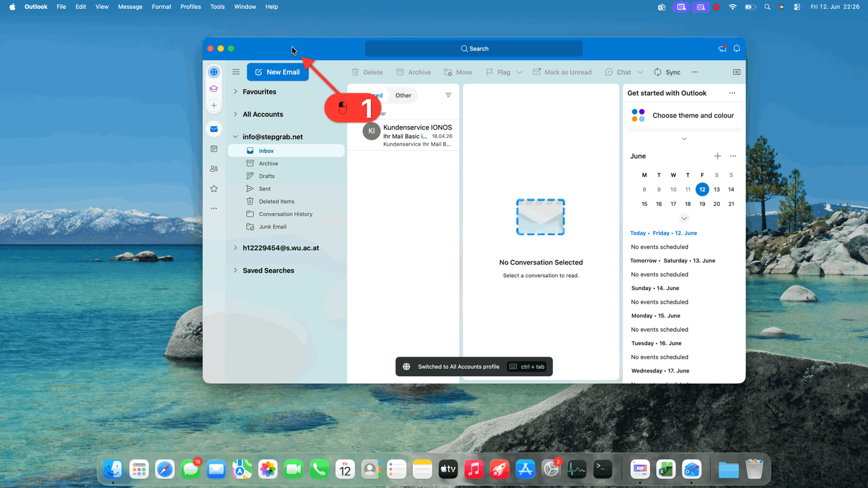Open the People contacts view
The width and height of the screenshot is (868, 488).
214,169
